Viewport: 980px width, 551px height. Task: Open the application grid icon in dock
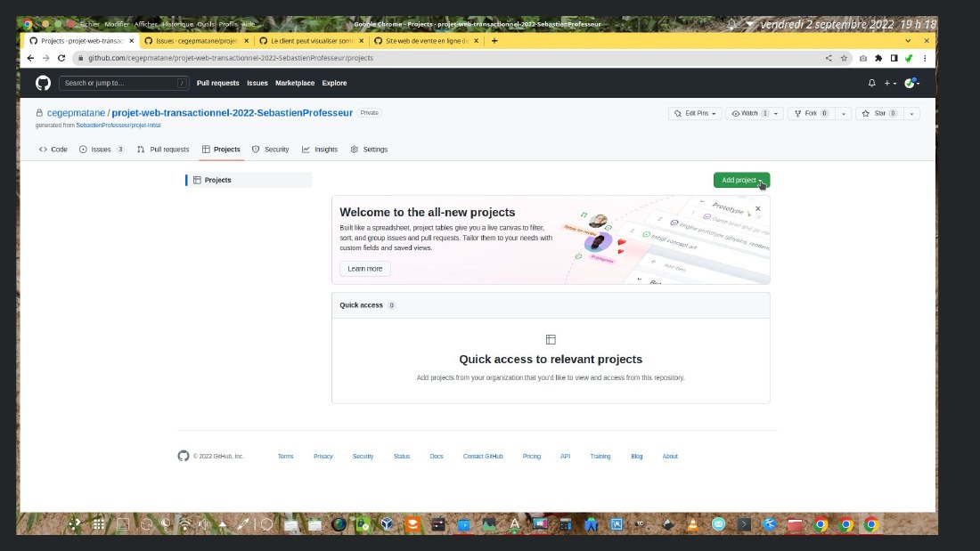point(99,525)
